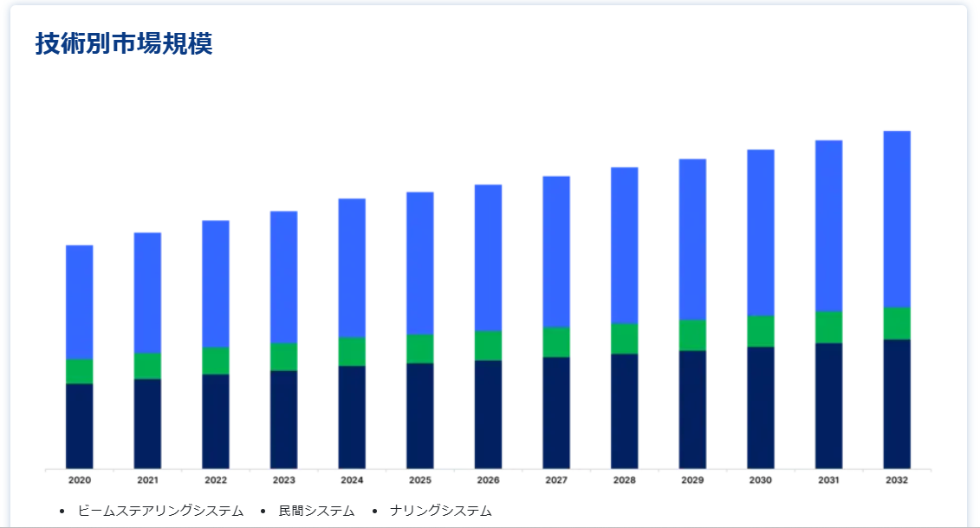Click the 2032 x-axis year label
This screenshot has height=528, width=980.
(897, 480)
